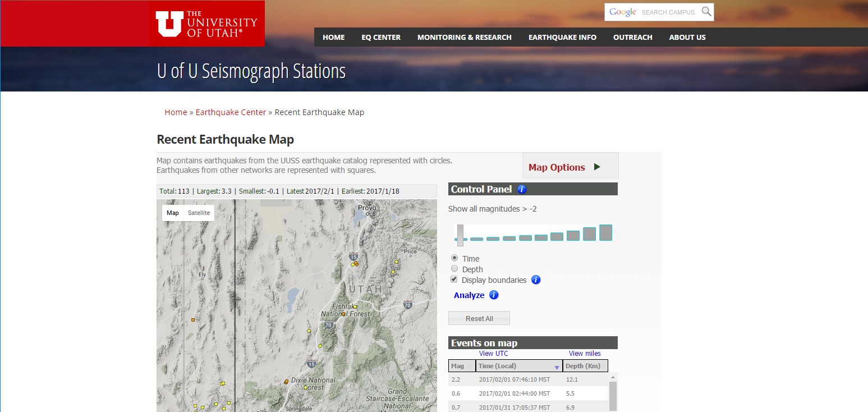Viewport: 868px width, 412px height.
Task: Open the EQ Center menu
Action: coord(381,37)
